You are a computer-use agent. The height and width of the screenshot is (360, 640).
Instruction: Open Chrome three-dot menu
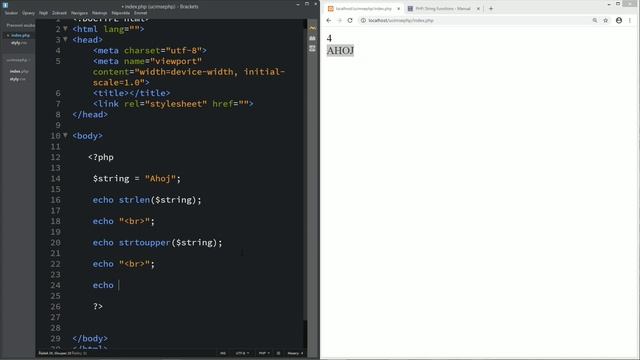pyautogui.click(x=630, y=20)
